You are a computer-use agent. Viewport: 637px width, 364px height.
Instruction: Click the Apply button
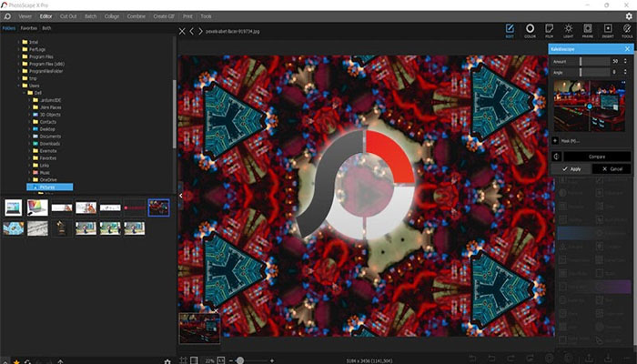click(x=571, y=169)
